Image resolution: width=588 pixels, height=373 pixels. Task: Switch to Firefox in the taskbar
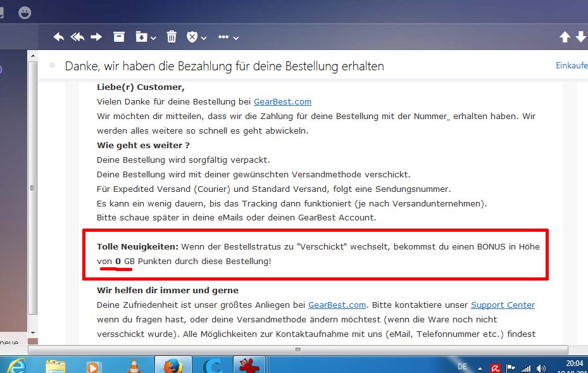173,365
